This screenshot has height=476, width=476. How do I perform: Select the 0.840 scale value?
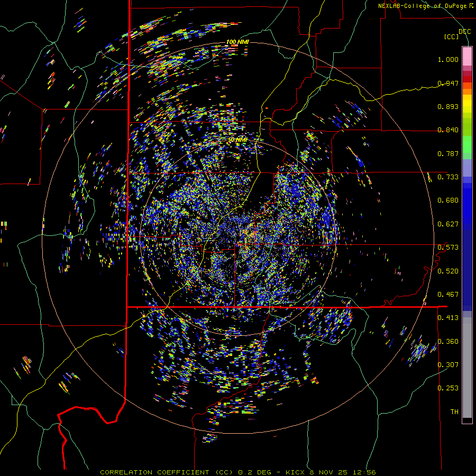point(448,130)
